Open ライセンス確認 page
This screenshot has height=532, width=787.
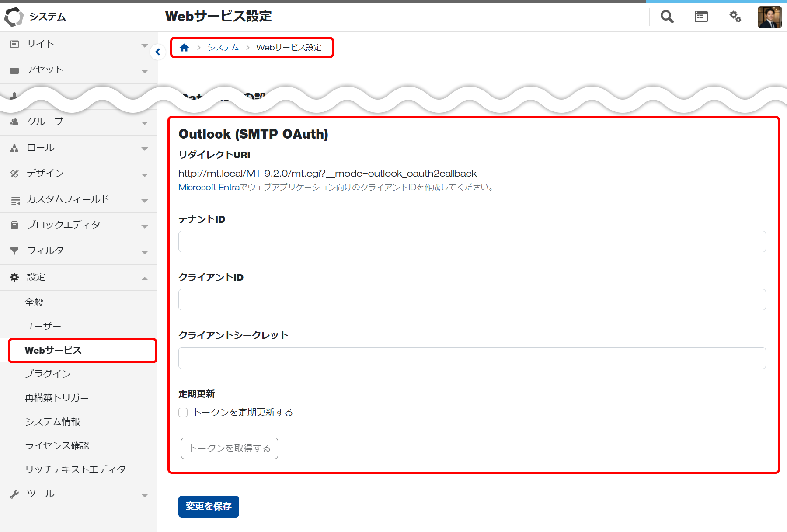57,445
